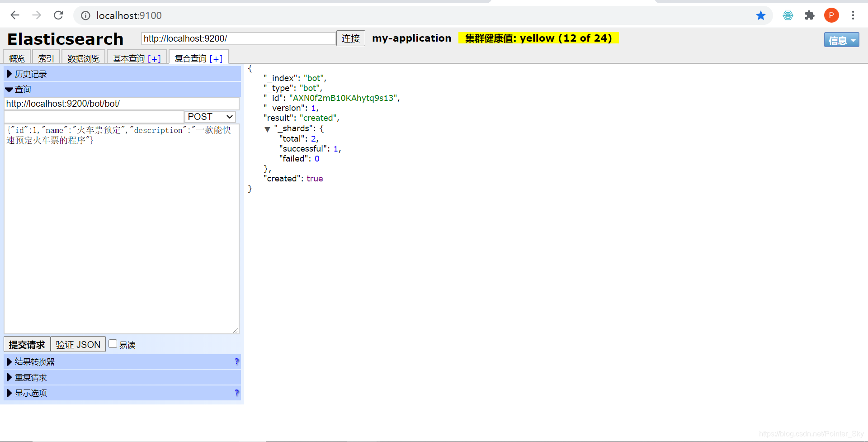Screen dimensions: 868x442
Task: Select the "_id" value AXN0f2mB10KAhytq9s13
Action: 344,98
